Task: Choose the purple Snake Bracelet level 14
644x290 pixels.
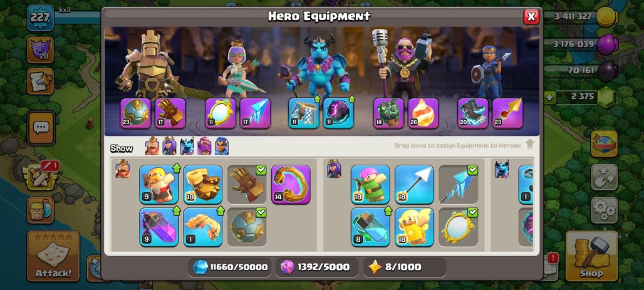Action: (291, 184)
